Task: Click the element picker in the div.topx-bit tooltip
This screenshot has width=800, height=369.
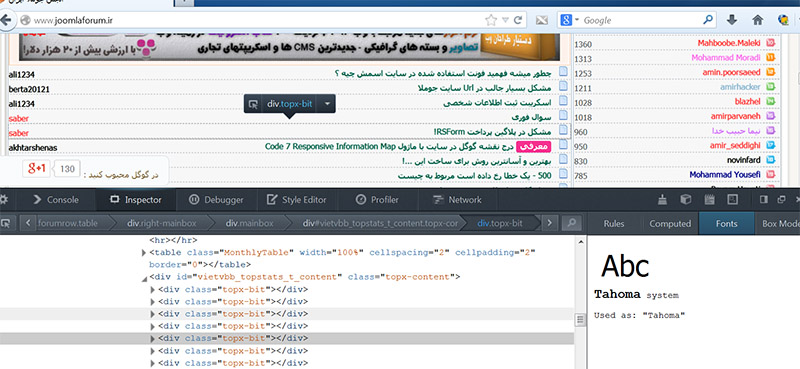Action: click(x=253, y=104)
